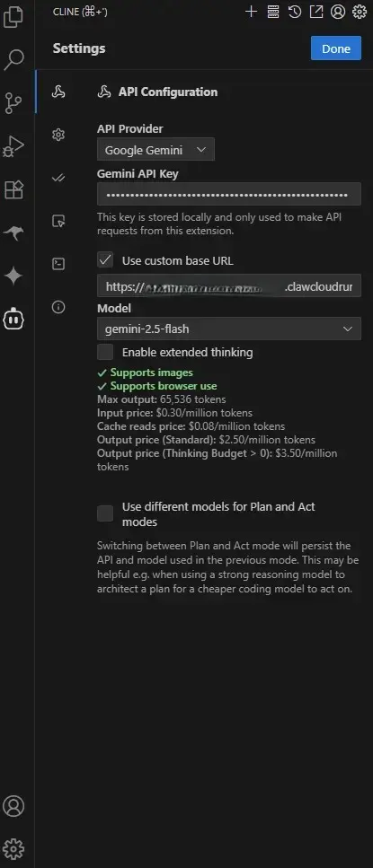Open Run and Debug view
This screenshot has height=868, width=373.
[x=13, y=146]
